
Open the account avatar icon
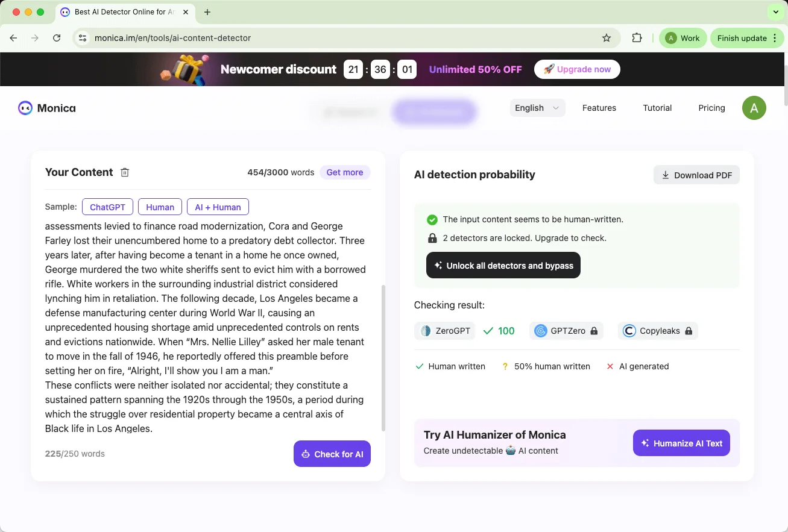pos(754,108)
